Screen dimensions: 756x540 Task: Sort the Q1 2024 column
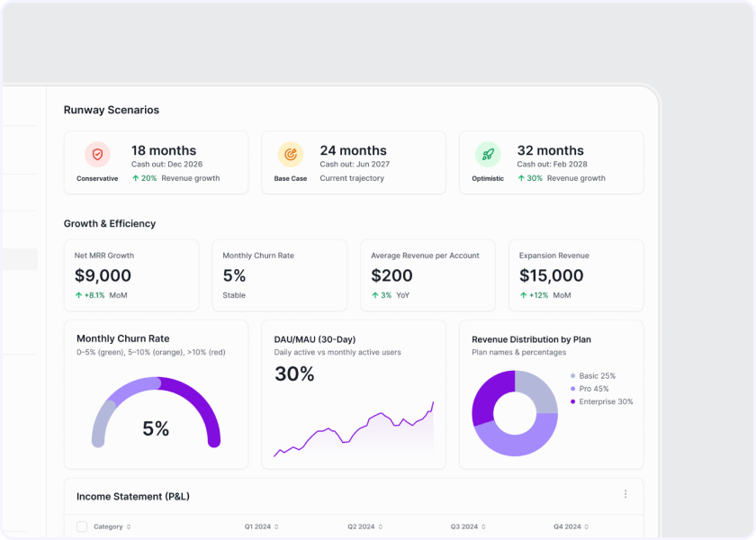coord(276,526)
